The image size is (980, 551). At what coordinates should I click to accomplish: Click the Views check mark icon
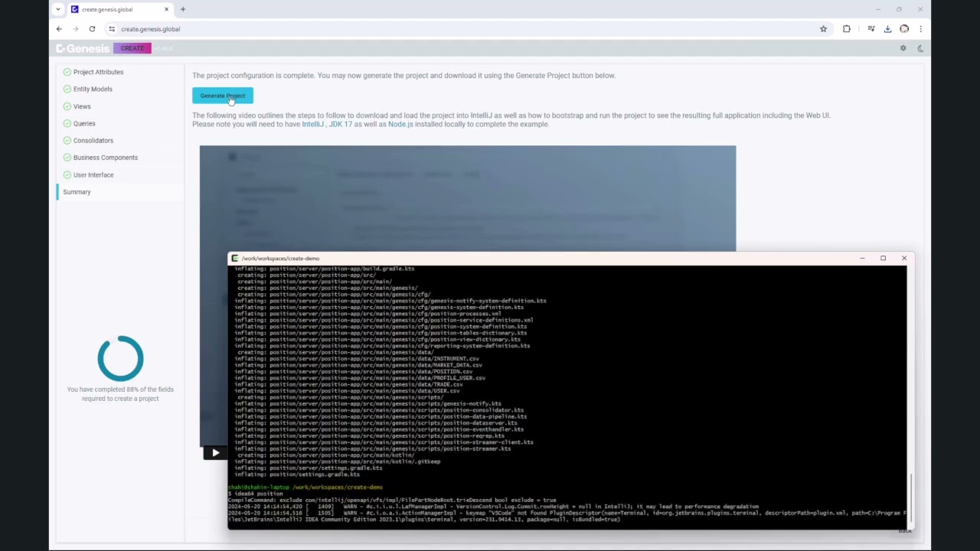pyautogui.click(x=67, y=106)
